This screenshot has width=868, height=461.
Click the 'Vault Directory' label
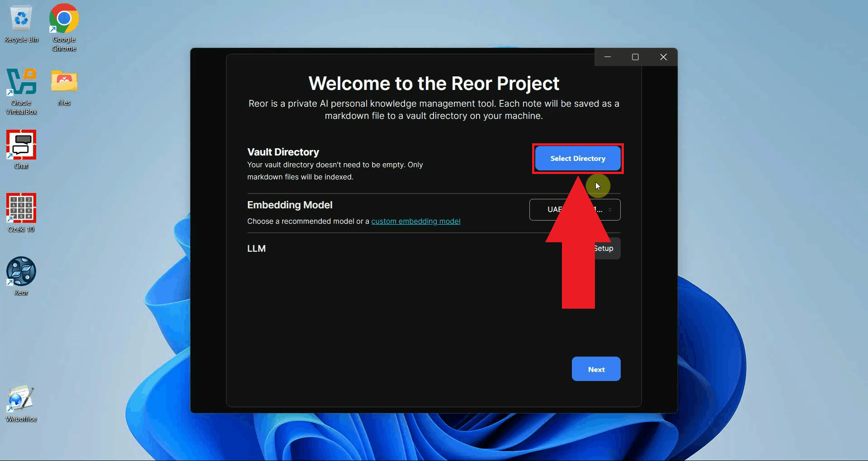[283, 152]
